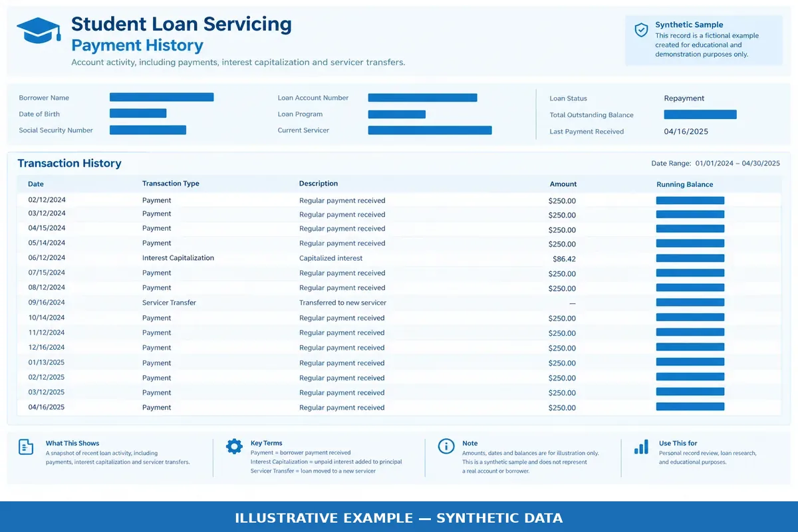Click the 08/12/2024 date cell

[47, 287]
